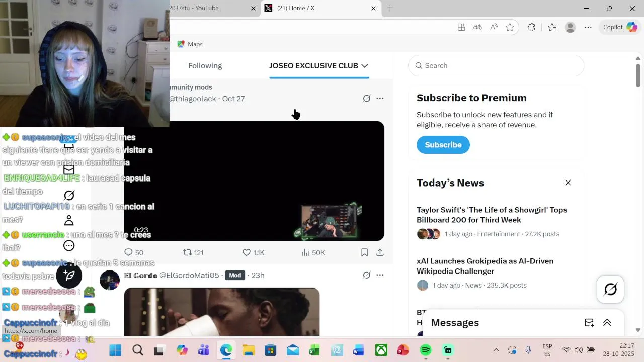Open the @thiagoolack profile handle
This screenshot has width=644, height=362.
(x=193, y=99)
